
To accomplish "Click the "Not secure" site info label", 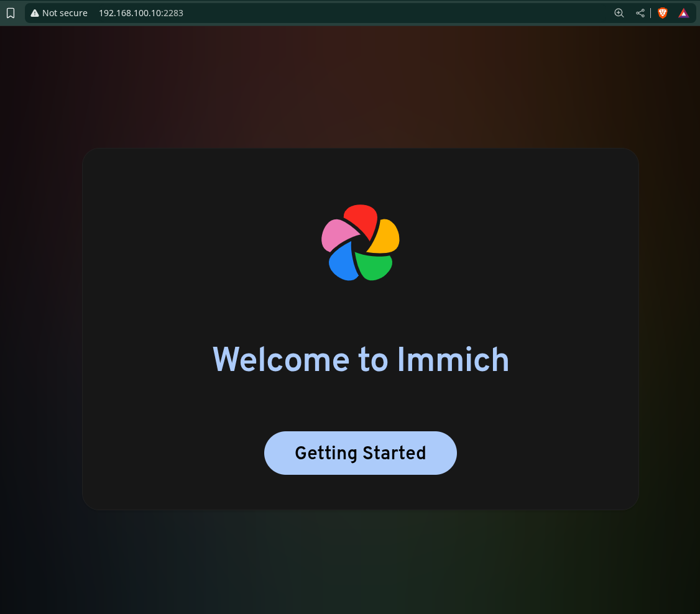I will pos(65,13).
